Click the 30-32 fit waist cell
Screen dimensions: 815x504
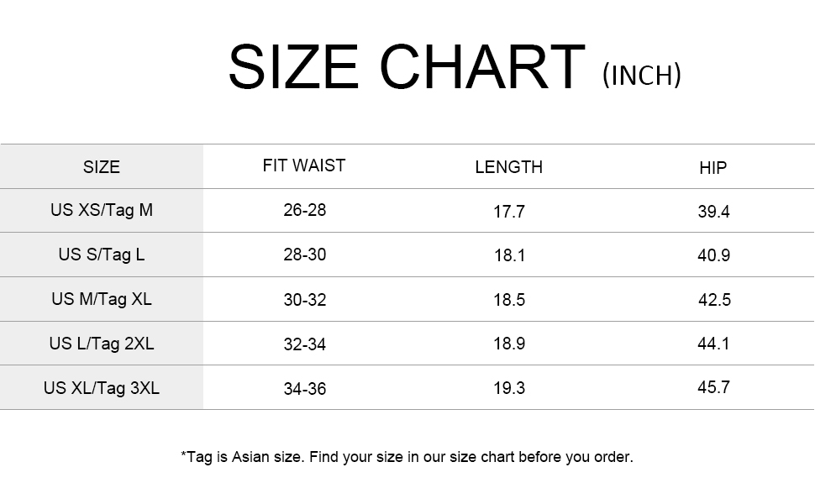pos(305,300)
